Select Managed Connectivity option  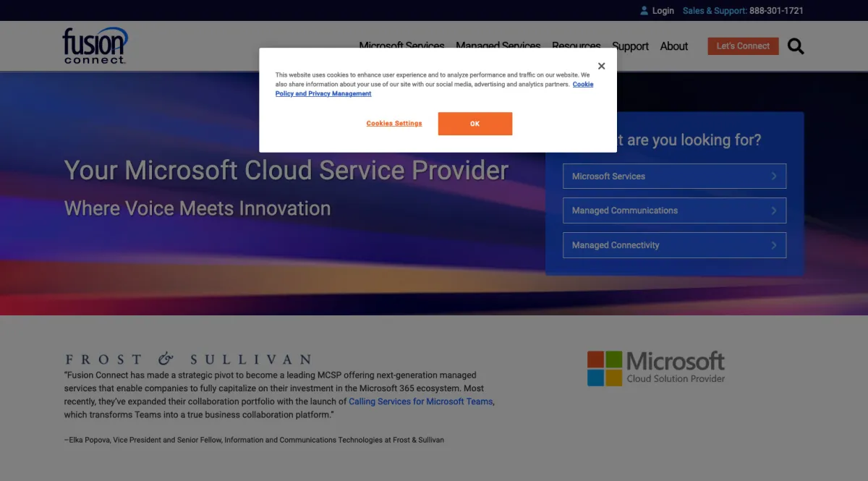(x=674, y=245)
